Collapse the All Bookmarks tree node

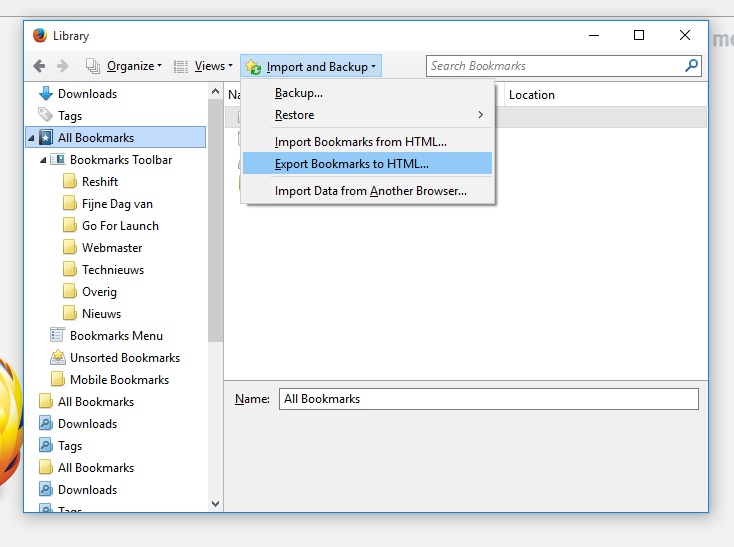tap(31, 138)
